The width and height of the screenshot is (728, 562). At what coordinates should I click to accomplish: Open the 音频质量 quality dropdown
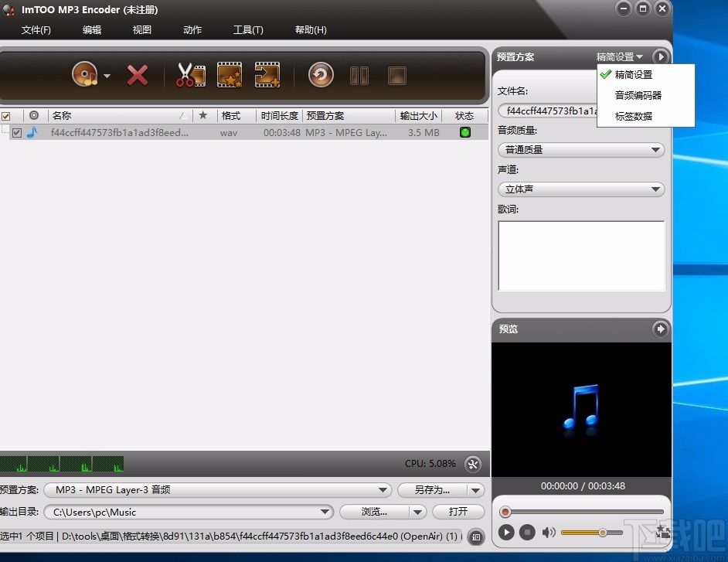pos(580,149)
